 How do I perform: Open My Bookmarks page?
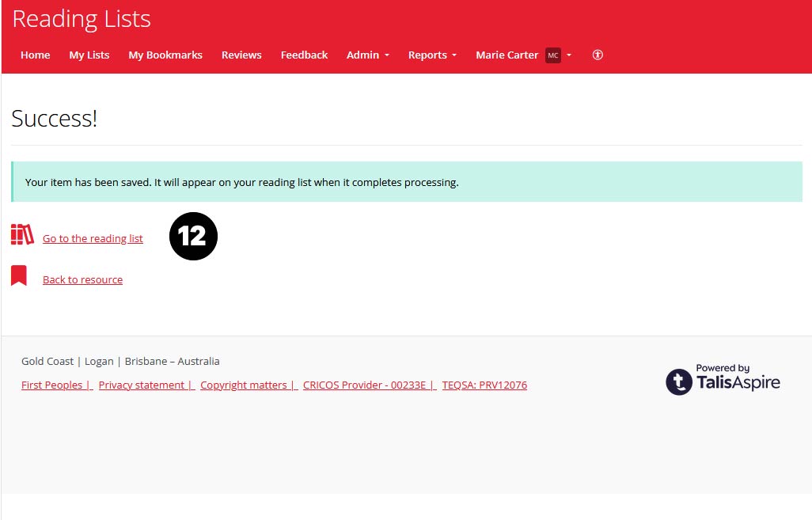click(165, 55)
